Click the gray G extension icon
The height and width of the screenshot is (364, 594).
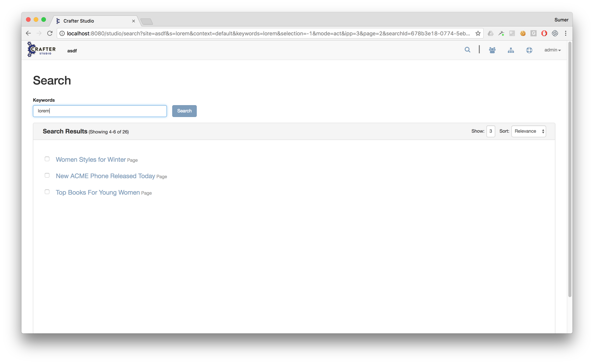533,33
